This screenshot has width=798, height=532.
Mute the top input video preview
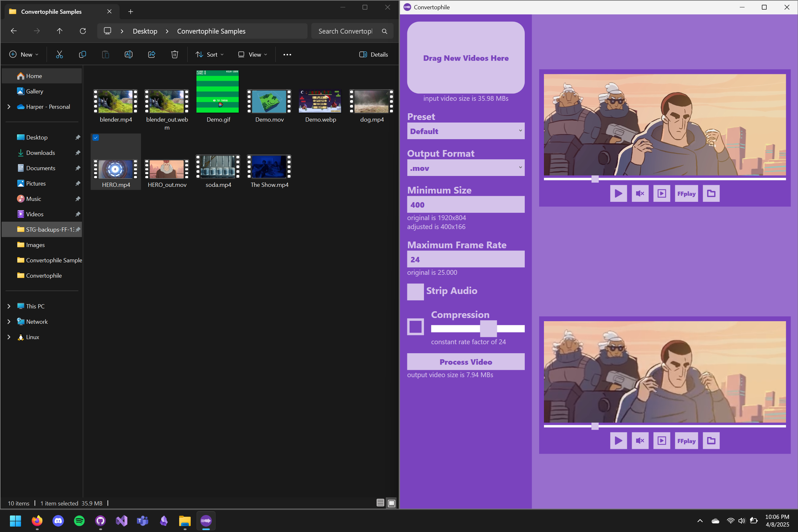pyautogui.click(x=640, y=194)
